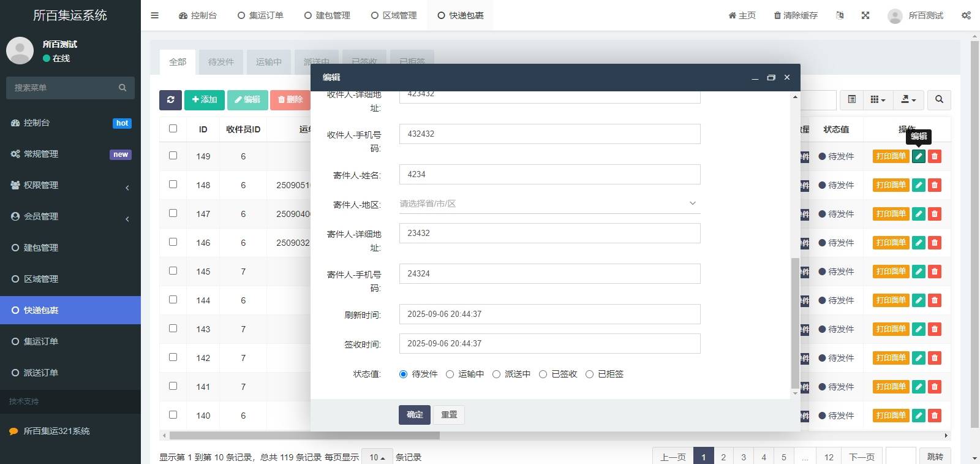The width and height of the screenshot is (980, 464).
Task: Click the refresh icon button in the toolbar
Action: point(170,100)
